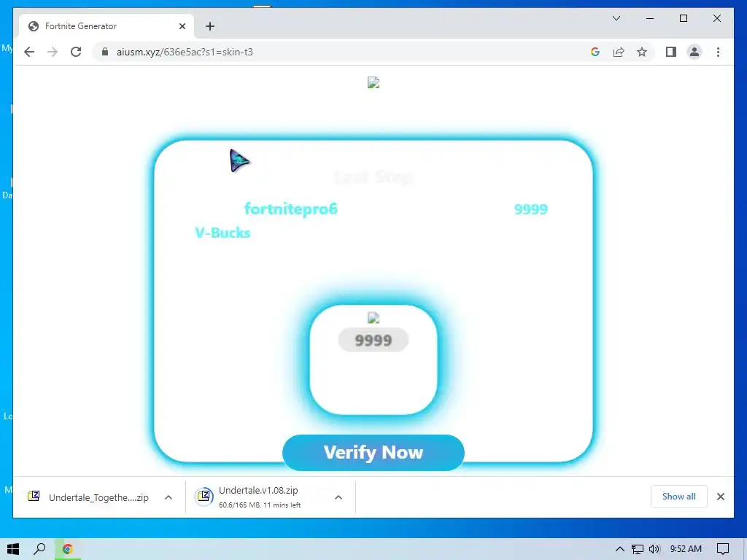
Task: Click the forward navigation arrow
Action: pyautogui.click(x=53, y=52)
